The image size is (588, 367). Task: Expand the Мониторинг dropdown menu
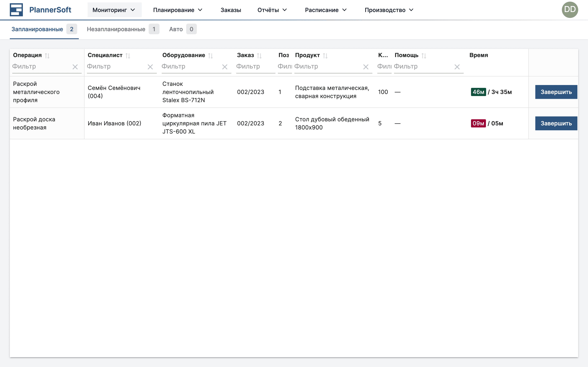pyautogui.click(x=114, y=10)
